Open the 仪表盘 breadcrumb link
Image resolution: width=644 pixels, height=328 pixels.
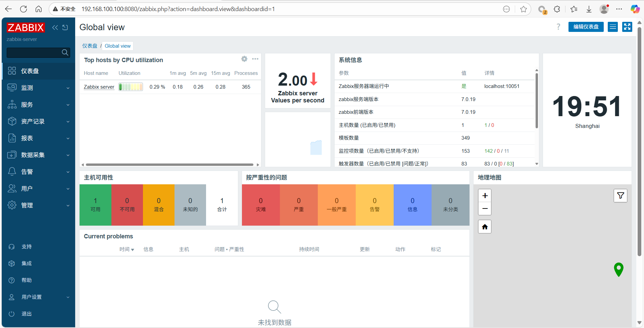coord(90,46)
